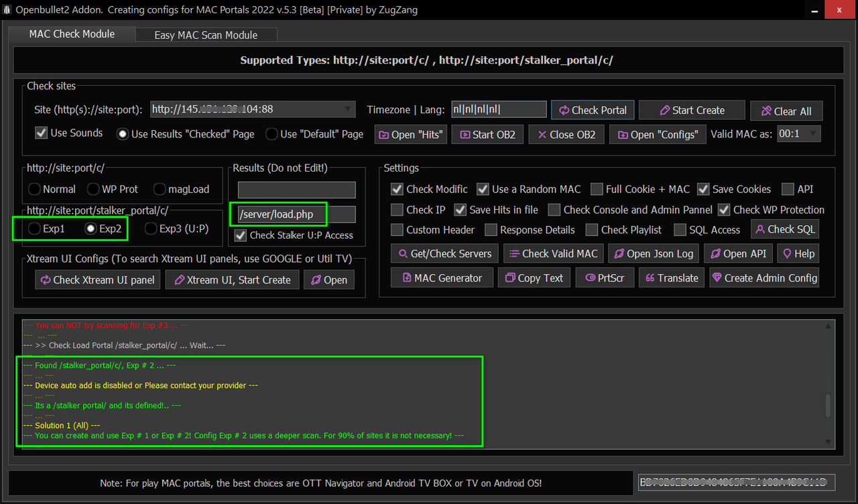Viewport: 858px width, 504px height.
Task: Select the Exp1 radio button
Action: (x=34, y=229)
